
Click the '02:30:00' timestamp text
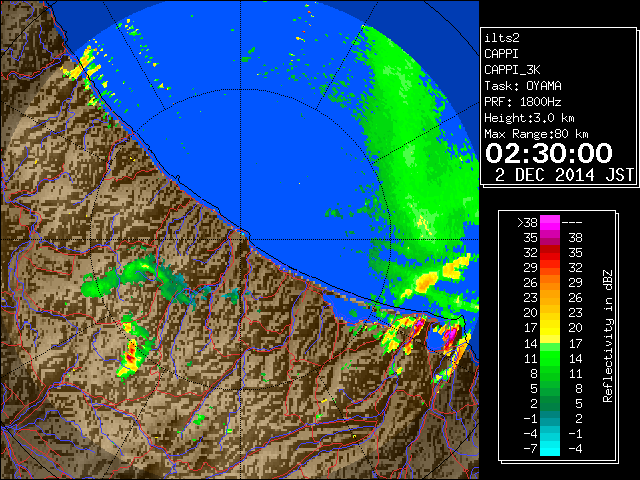pos(549,153)
